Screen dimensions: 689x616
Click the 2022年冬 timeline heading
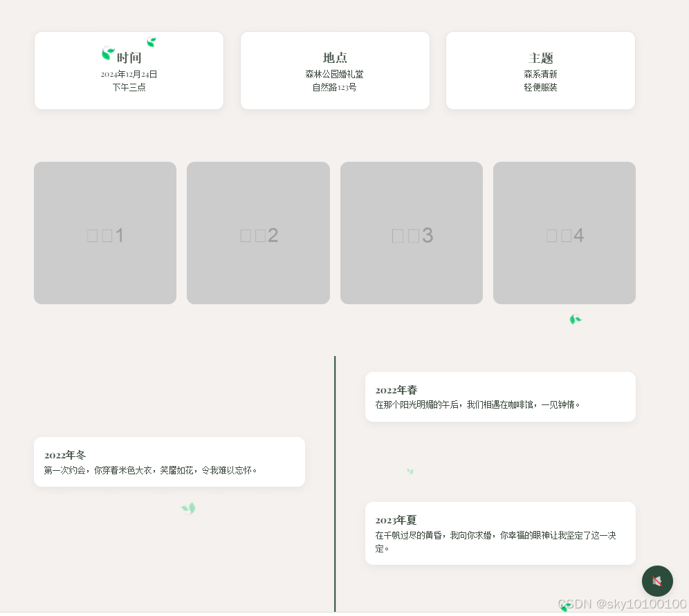(x=65, y=455)
